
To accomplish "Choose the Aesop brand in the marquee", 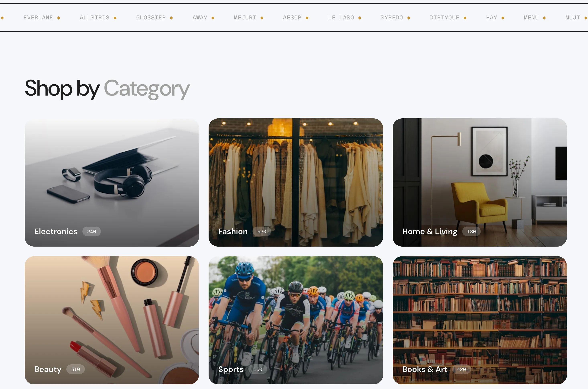I will [292, 18].
